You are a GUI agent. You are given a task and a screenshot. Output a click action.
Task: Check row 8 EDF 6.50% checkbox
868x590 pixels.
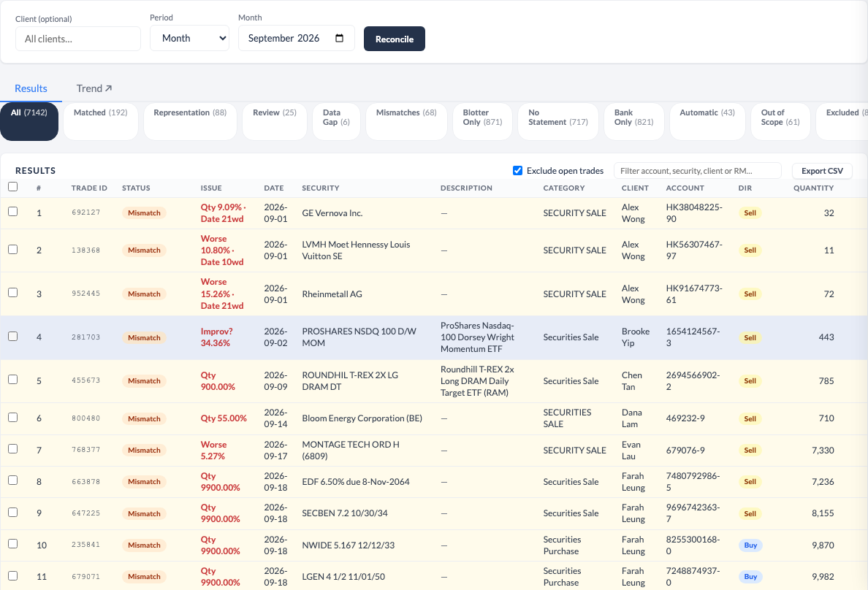pyautogui.click(x=12, y=480)
